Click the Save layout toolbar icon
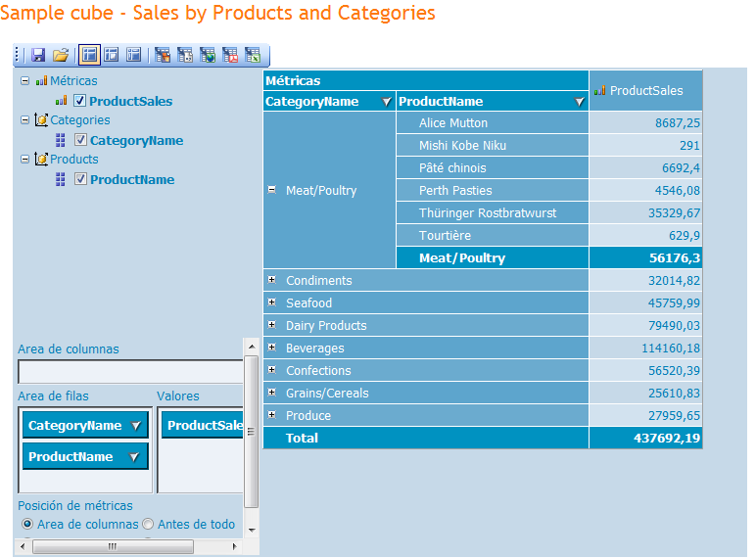Viewport: 756px width, 558px height. (x=38, y=56)
